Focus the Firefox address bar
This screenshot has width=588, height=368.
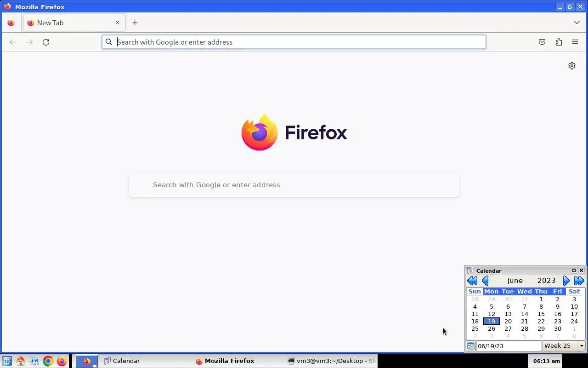pos(294,42)
